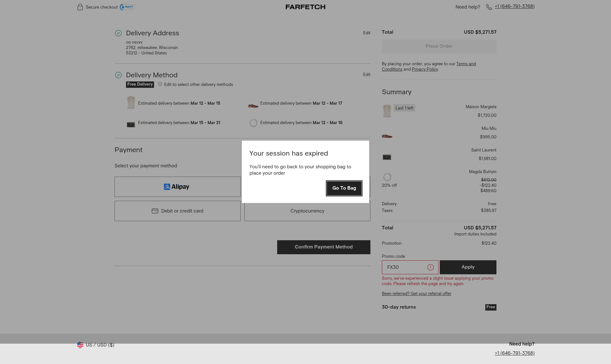Click the DigiCert security badge
611x364 pixels.
coord(128,7)
